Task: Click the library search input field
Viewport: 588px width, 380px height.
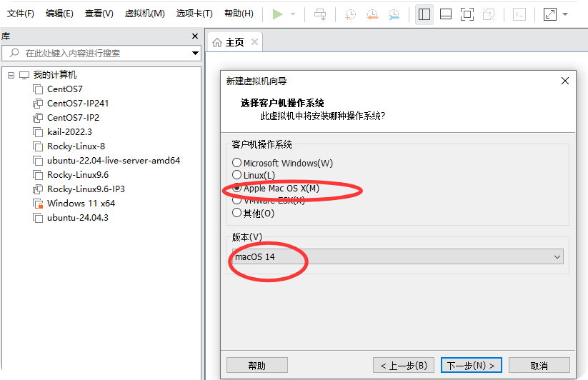Action: click(x=101, y=54)
